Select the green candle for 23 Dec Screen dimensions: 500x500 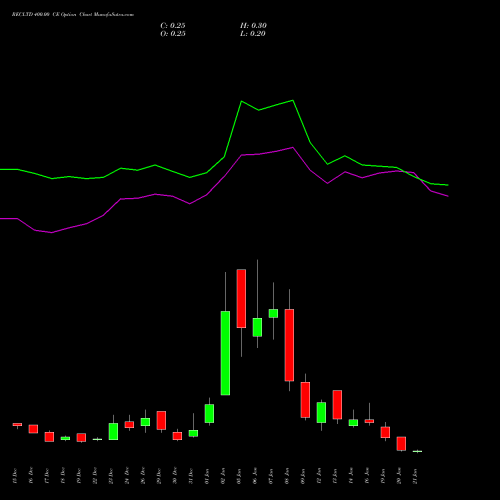[113, 432]
